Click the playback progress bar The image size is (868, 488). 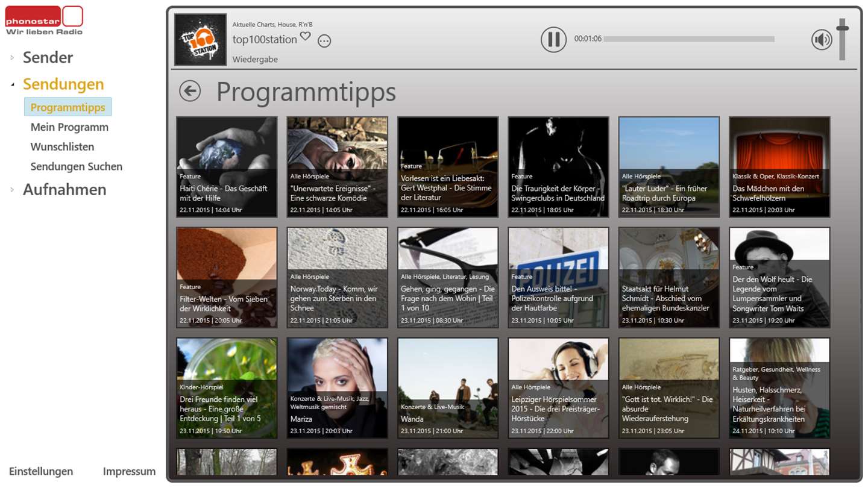[689, 39]
